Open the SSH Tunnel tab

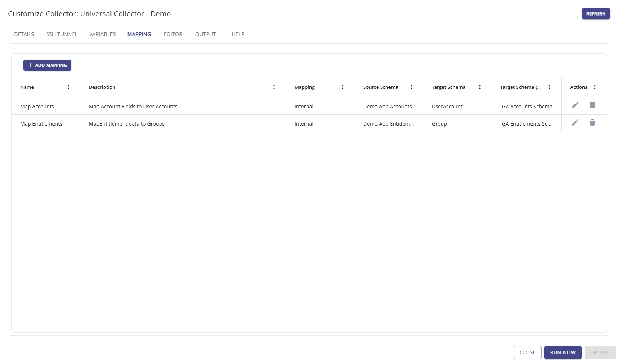point(62,34)
